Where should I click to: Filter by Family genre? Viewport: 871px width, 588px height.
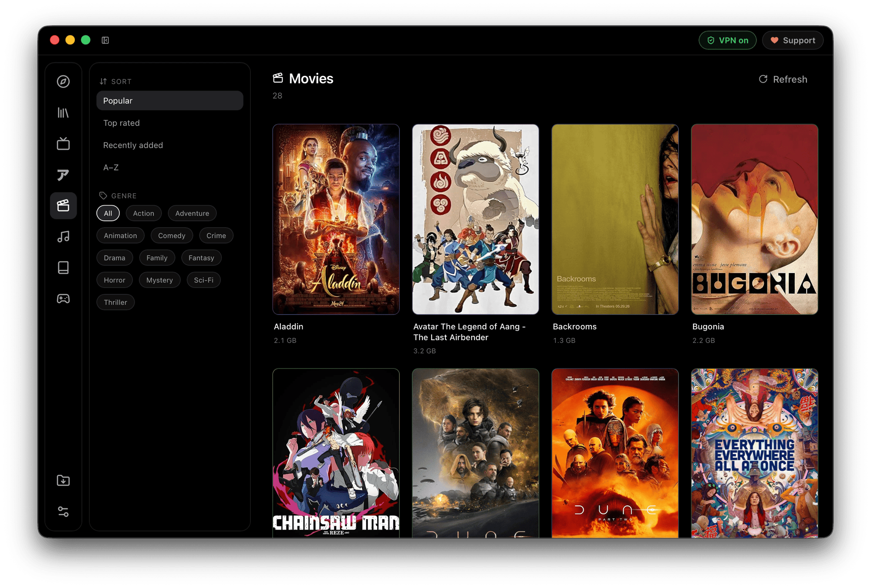pos(157,258)
